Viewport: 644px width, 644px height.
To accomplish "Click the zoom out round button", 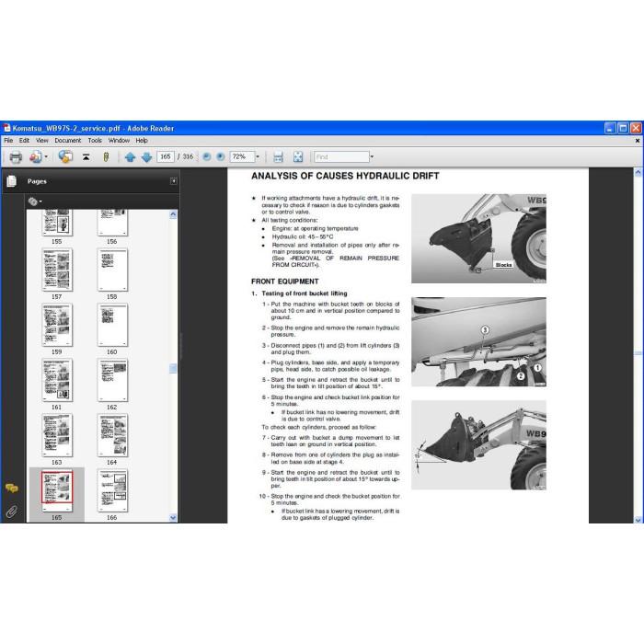I will pos(207,157).
